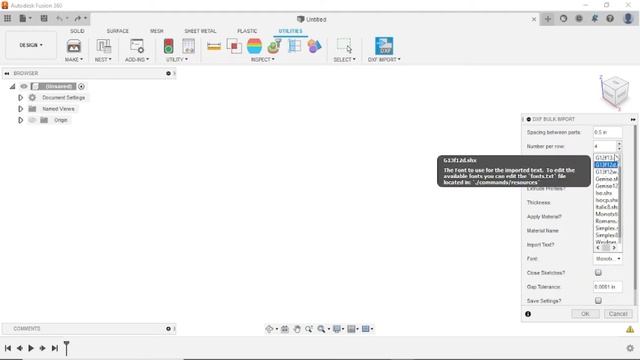Open the DXF IMPORT dropdown menu

(384, 60)
